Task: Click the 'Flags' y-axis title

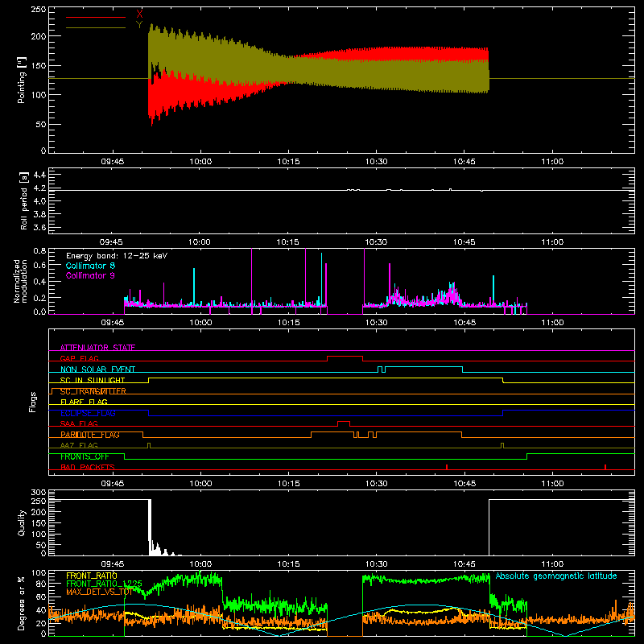Action: click(33, 402)
